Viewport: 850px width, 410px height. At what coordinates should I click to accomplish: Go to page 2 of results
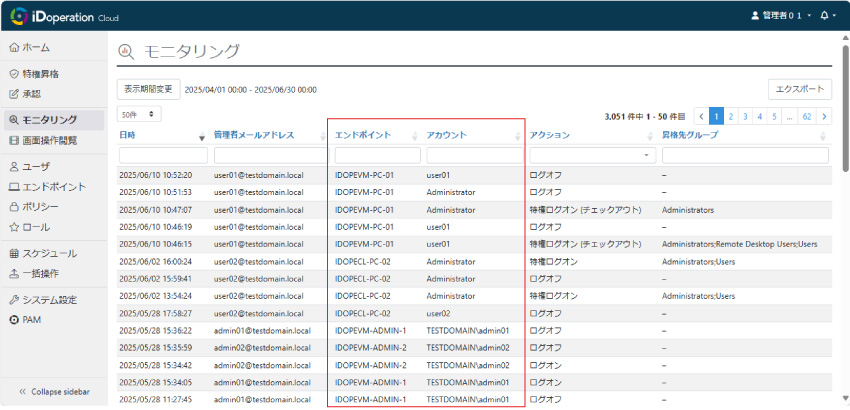point(731,116)
